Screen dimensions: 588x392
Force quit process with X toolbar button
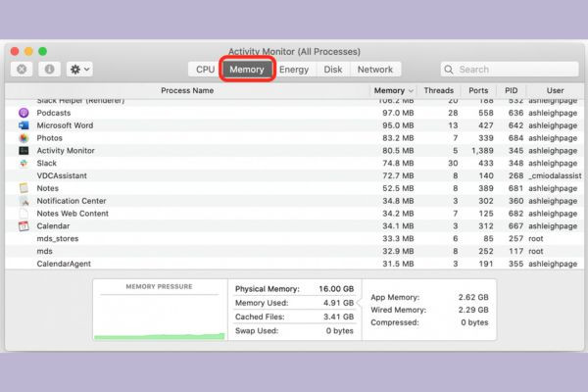[22, 69]
